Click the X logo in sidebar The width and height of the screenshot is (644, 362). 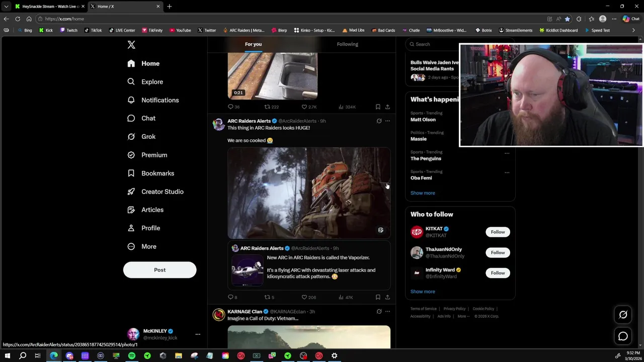point(131,45)
